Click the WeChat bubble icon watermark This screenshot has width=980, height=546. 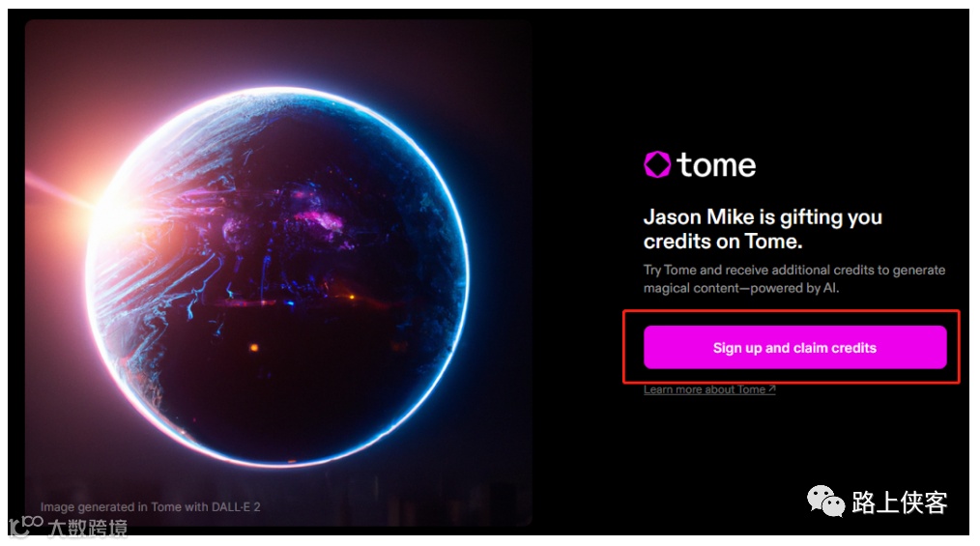[x=825, y=501]
